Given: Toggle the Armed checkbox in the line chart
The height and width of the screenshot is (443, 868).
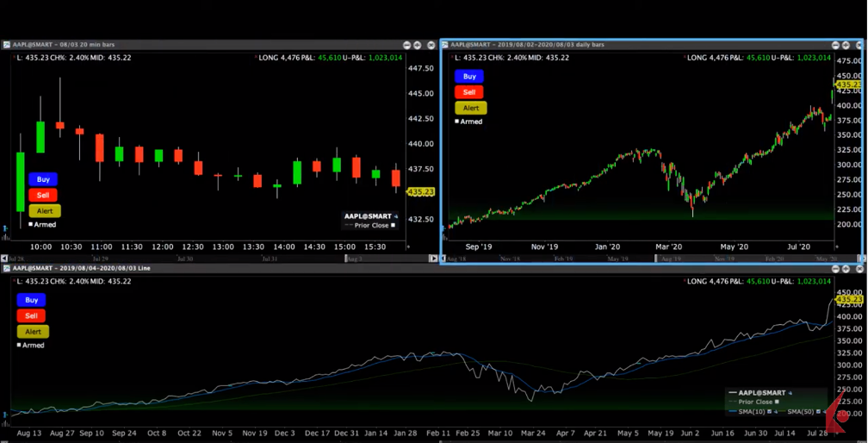Looking at the screenshot, I should click(x=19, y=345).
